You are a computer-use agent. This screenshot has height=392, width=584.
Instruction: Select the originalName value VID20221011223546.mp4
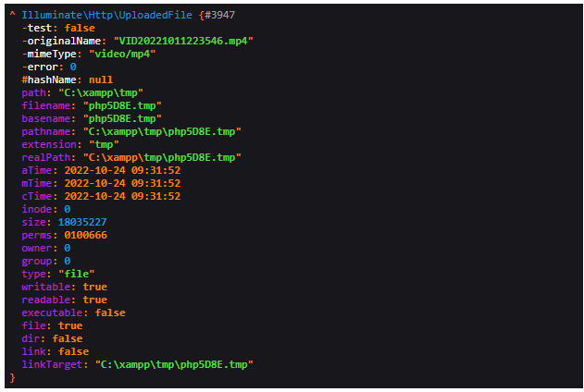pyautogui.click(x=183, y=41)
